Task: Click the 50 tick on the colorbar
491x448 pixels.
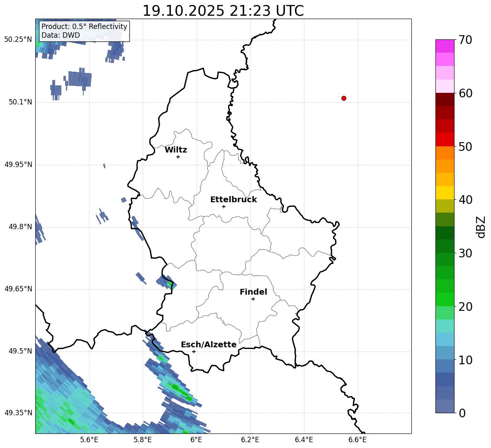Action: 465,146
